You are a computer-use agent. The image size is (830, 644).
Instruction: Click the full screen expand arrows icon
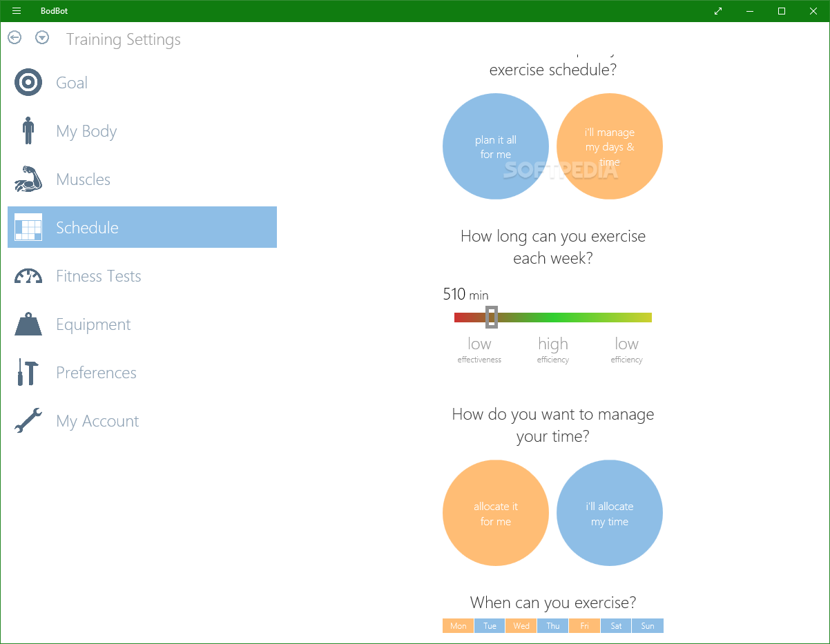pyautogui.click(x=718, y=11)
